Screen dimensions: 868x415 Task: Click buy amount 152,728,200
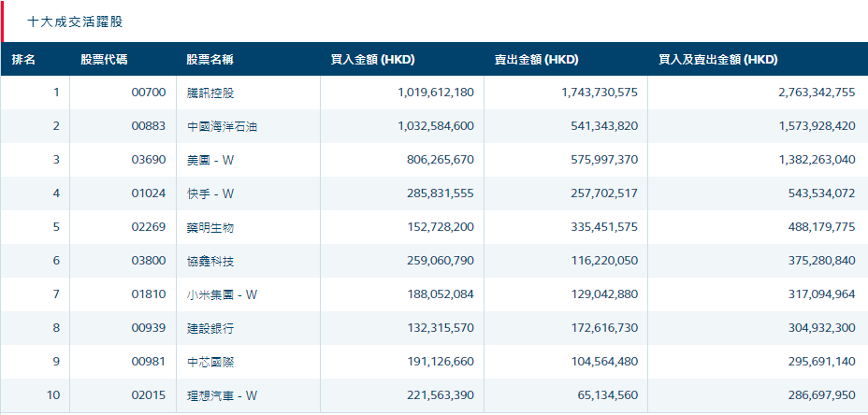click(441, 227)
